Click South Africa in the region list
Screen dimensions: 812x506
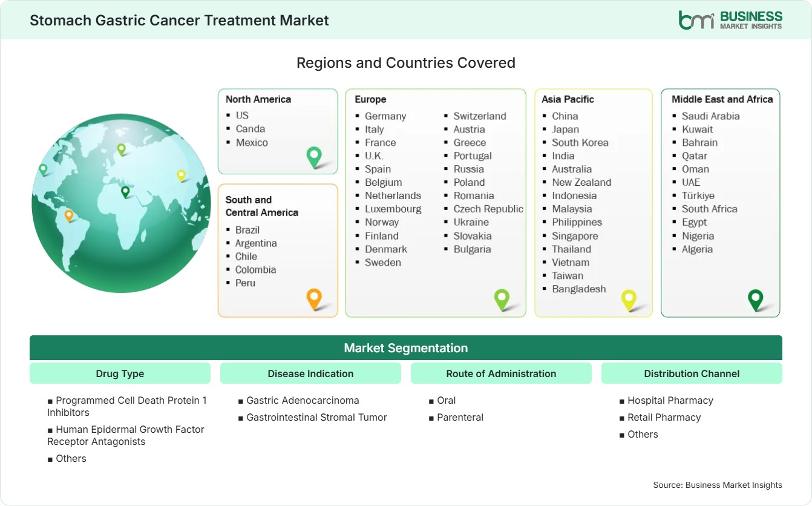pyautogui.click(x=710, y=209)
